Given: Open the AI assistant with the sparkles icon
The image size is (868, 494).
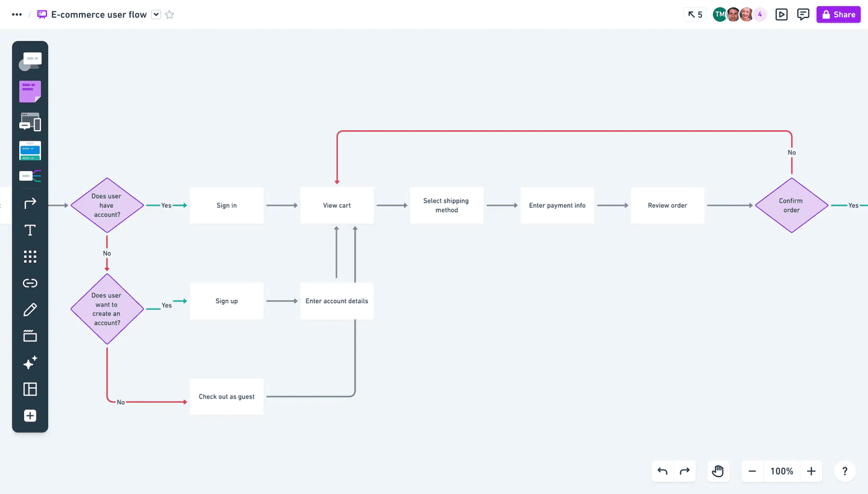Looking at the screenshot, I should [x=29, y=362].
